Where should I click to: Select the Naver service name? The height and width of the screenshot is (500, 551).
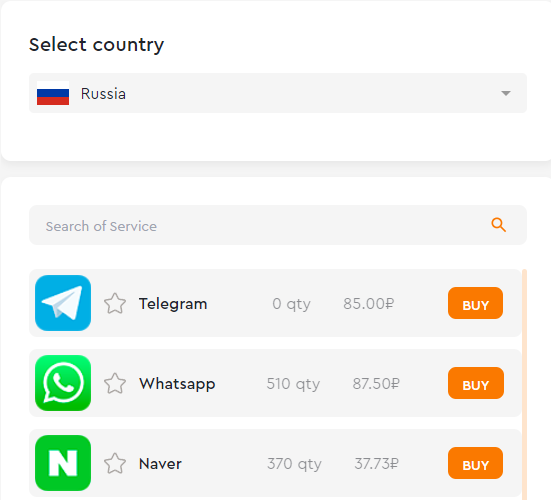pyautogui.click(x=160, y=464)
